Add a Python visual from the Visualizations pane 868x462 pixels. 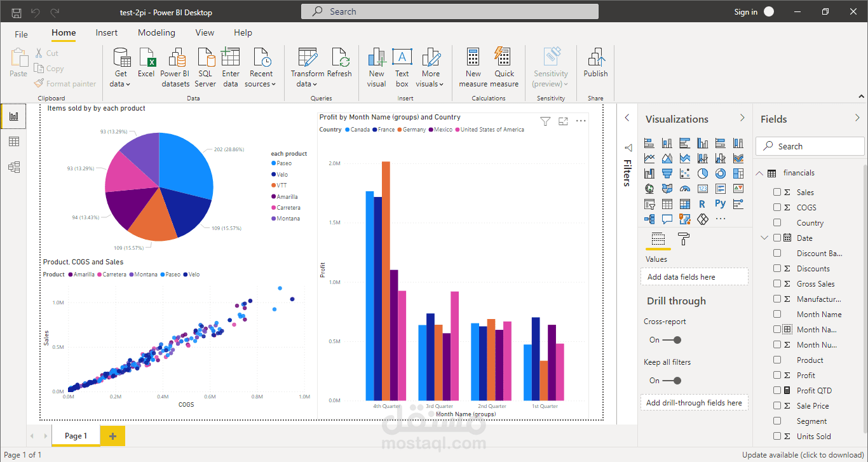720,204
